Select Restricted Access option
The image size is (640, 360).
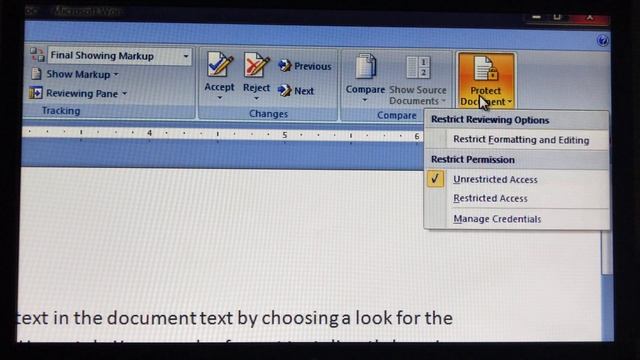coord(517,198)
